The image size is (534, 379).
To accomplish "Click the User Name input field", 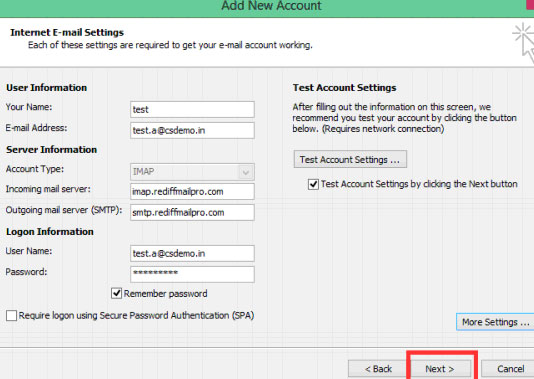I will click(x=192, y=253).
